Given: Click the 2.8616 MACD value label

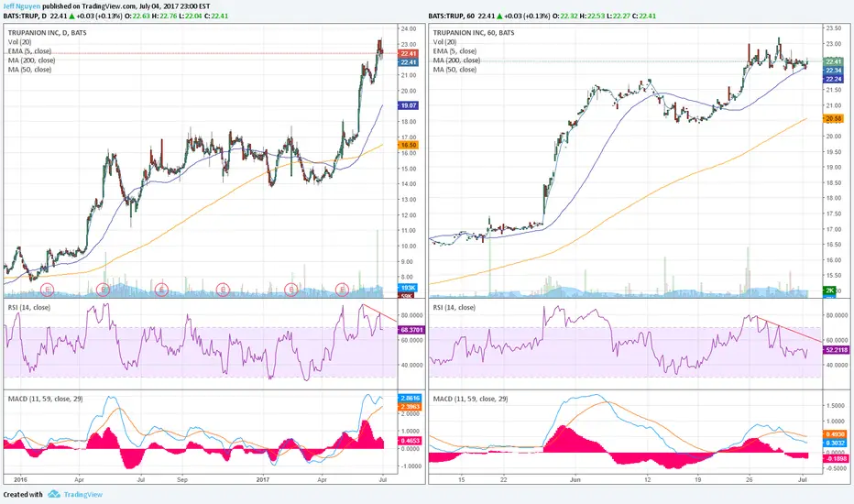Looking at the screenshot, I should [410, 399].
